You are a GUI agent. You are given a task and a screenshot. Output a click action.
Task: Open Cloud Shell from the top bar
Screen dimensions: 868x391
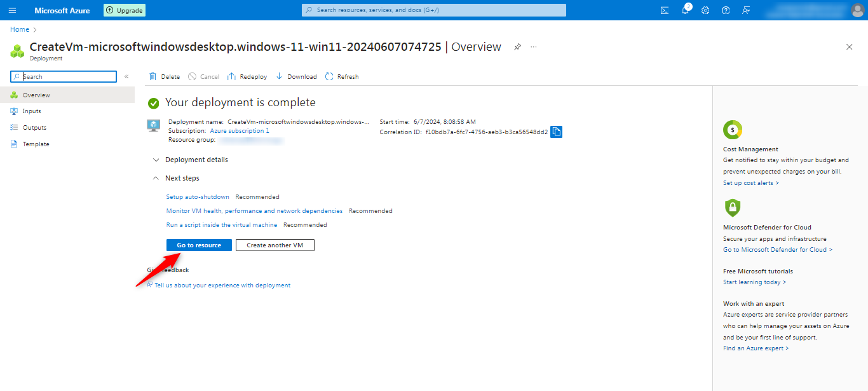[x=665, y=10]
